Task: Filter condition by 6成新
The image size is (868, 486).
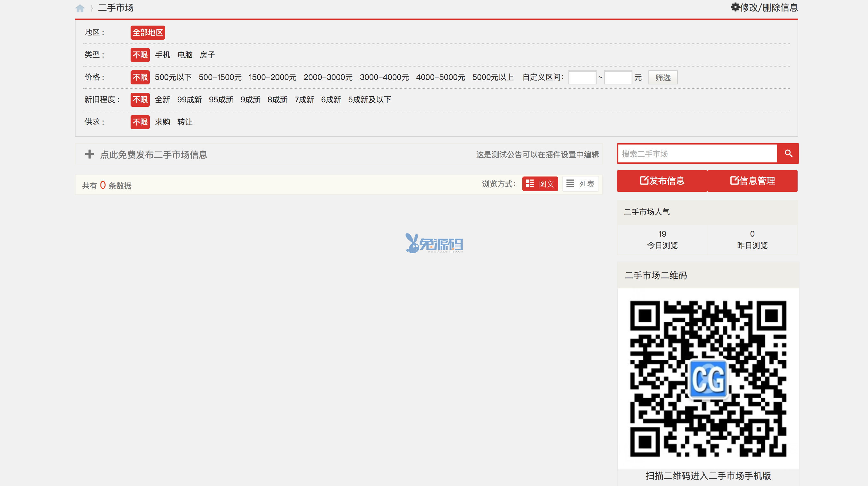Action: pos(331,100)
